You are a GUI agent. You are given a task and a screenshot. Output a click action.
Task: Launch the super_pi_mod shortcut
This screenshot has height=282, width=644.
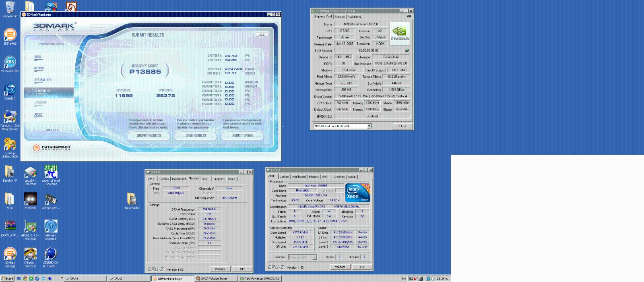(x=51, y=175)
